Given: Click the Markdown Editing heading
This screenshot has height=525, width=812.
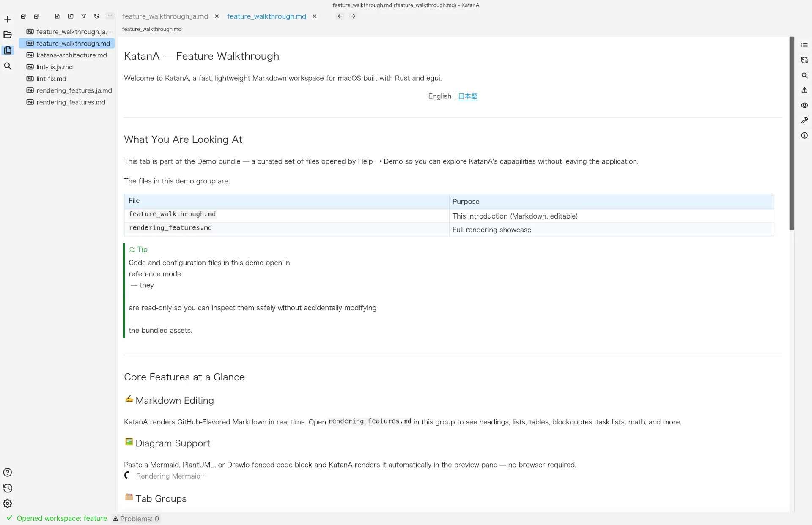Looking at the screenshot, I should click(169, 400).
